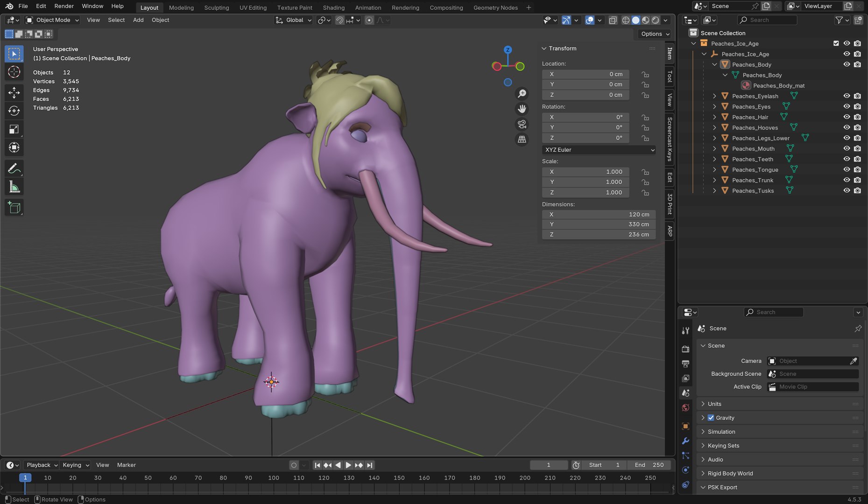Image resolution: width=868 pixels, height=504 pixels.
Task: Open the Global orientation dropdown
Action: coord(293,20)
